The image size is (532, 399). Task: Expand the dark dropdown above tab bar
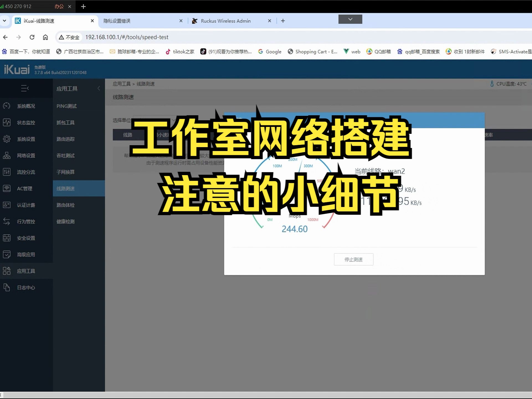point(350,19)
